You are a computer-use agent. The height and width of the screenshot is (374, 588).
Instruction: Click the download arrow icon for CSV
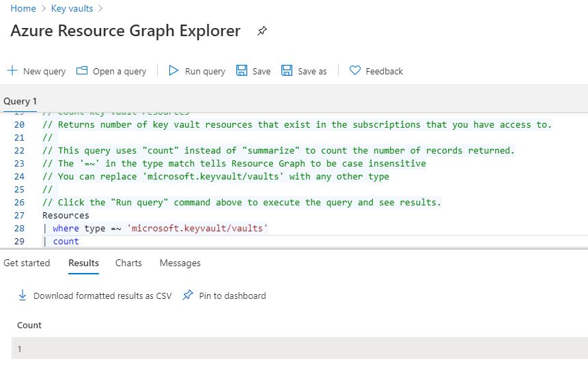[23, 295]
